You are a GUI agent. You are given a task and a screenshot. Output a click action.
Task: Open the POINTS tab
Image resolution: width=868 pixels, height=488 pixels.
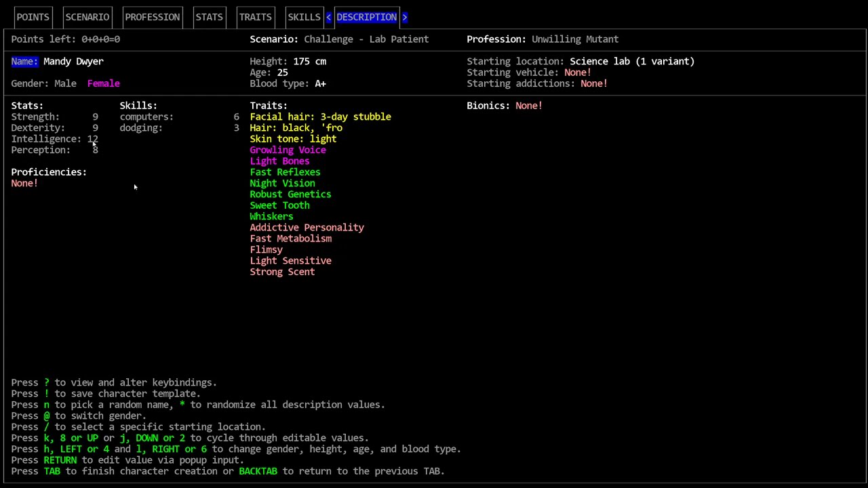click(33, 17)
